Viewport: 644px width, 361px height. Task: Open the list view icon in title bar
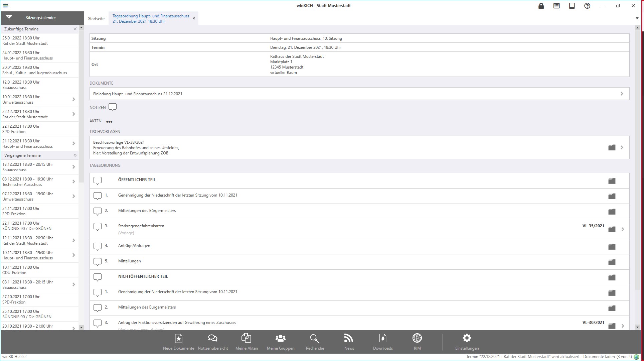(x=556, y=6)
